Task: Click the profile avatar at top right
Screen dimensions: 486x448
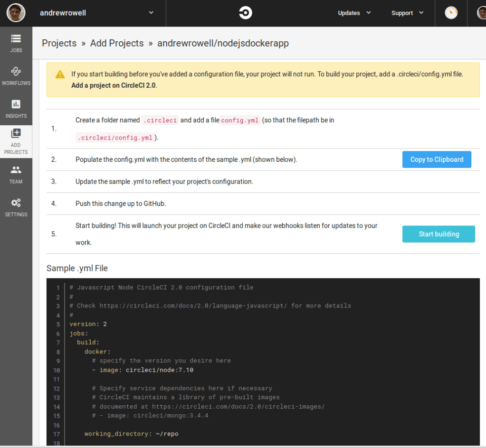Action: click(x=481, y=13)
